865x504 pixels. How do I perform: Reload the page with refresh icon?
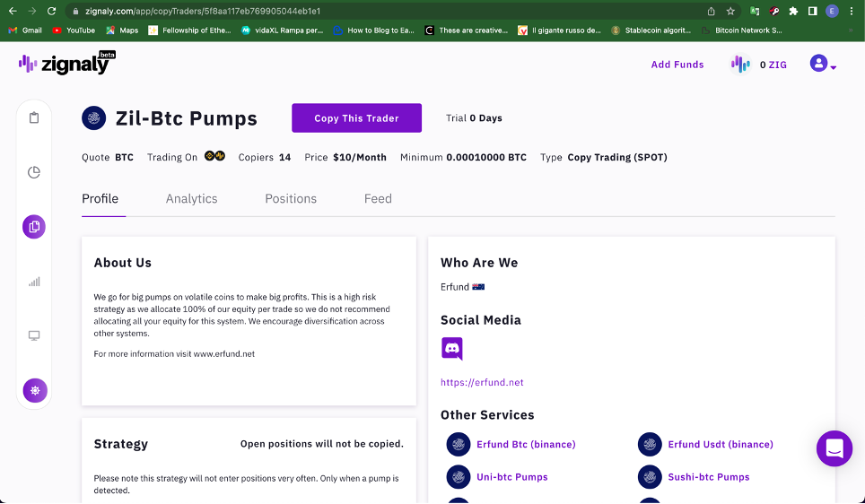[51, 11]
